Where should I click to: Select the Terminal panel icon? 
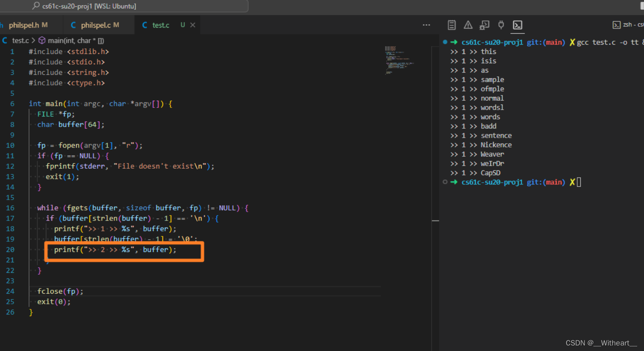[517, 25]
